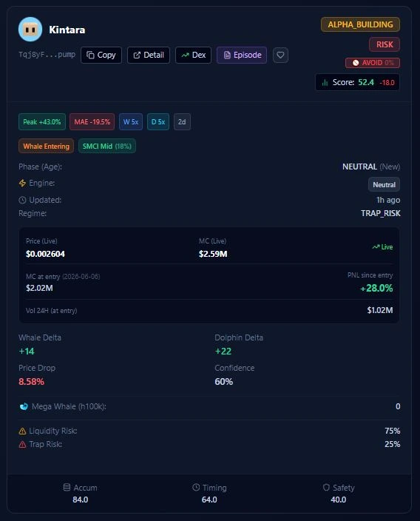Click the green Live trend indicator

coord(382,247)
